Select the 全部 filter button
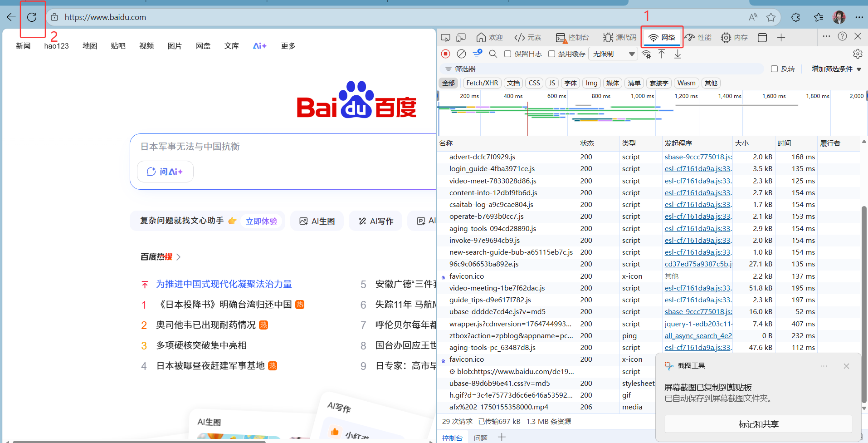868x443 pixels. point(449,83)
